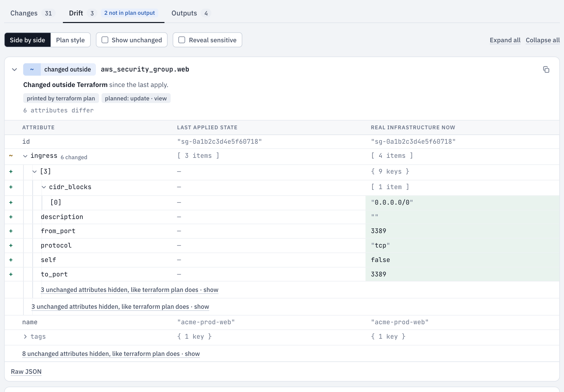564x392 pixels.
Task: Click the 'printed by terraform plan' tag
Action: (x=61, y=98)
